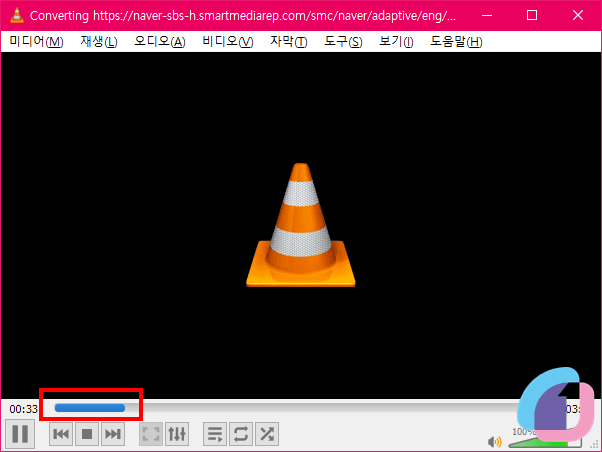Open the 미디어(M) menu

(36, 41)
